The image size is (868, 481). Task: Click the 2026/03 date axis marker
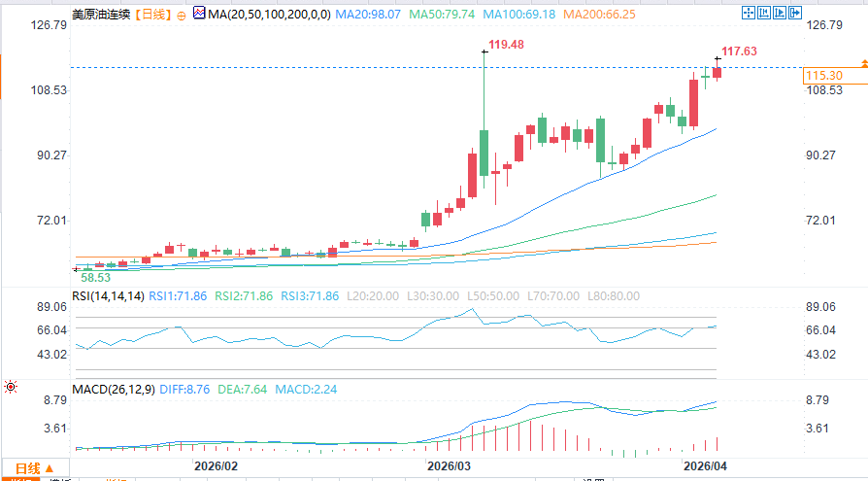[449, 466]
